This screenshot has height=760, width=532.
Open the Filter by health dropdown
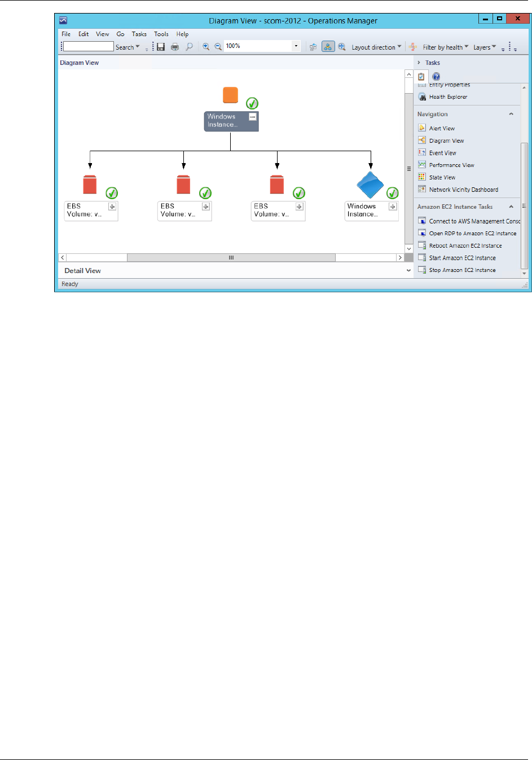(x=467, y=47)
